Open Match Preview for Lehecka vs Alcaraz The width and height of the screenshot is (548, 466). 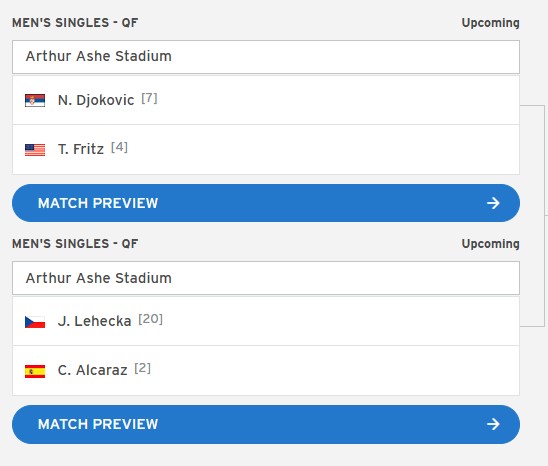(266, 424)
